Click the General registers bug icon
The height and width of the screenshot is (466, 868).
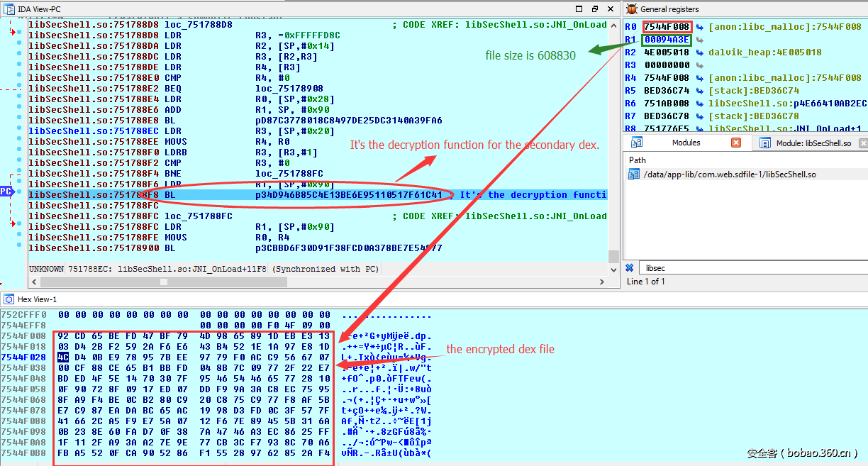click(x=630, y=9)
